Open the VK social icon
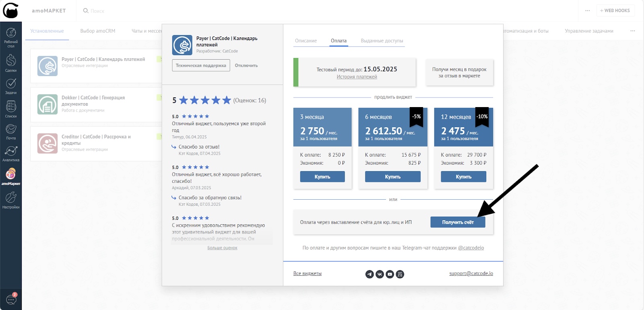 (x=380, y=274)
